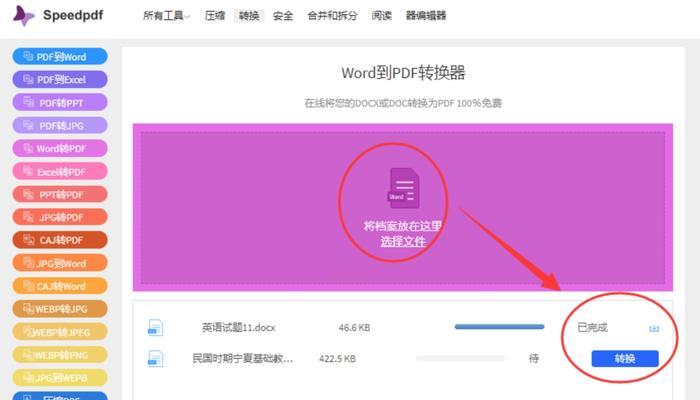Click the 100%免费 subtitle text

point(479,103)
